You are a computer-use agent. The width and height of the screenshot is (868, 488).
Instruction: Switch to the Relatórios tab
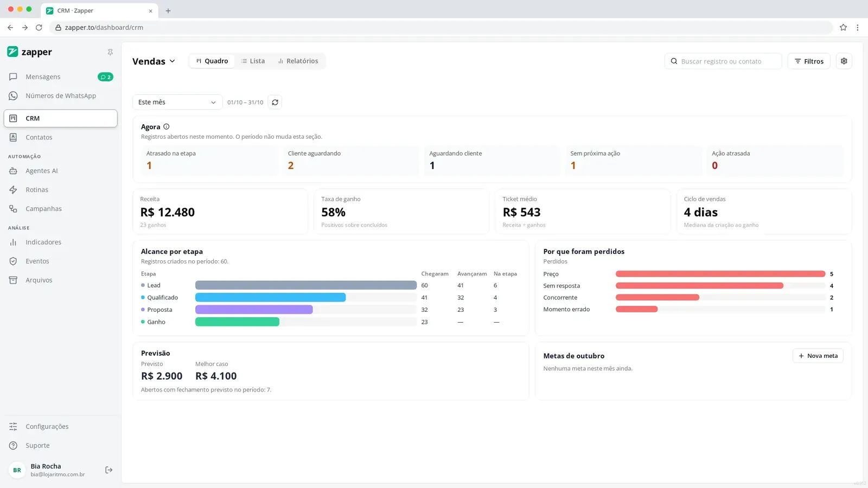coord(298,61)
